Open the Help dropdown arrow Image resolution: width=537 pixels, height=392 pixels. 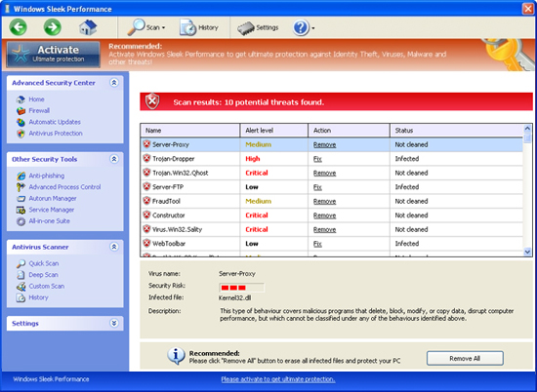(x=313, y=28)
